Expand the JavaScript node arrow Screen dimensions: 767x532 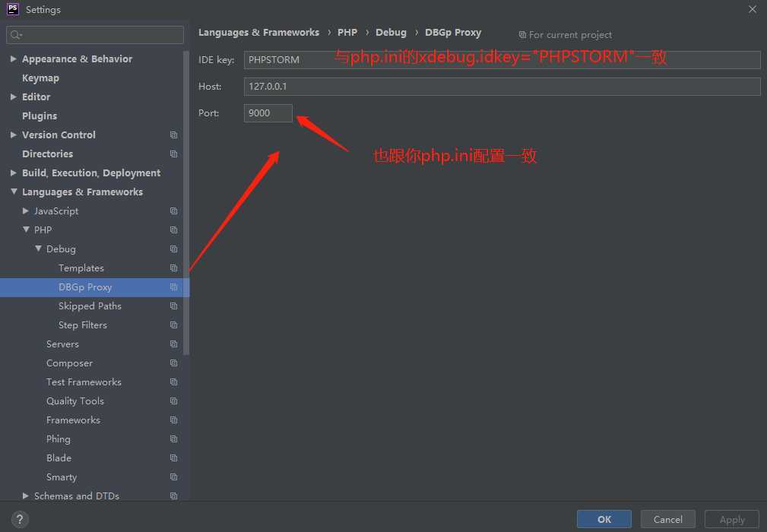pyautogui.click(x=25, y=211)
